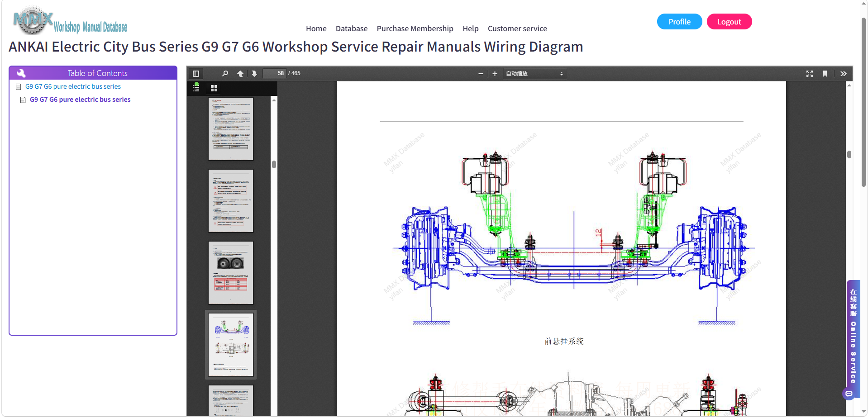Go to the next PDF page

(x=254, y=73)
